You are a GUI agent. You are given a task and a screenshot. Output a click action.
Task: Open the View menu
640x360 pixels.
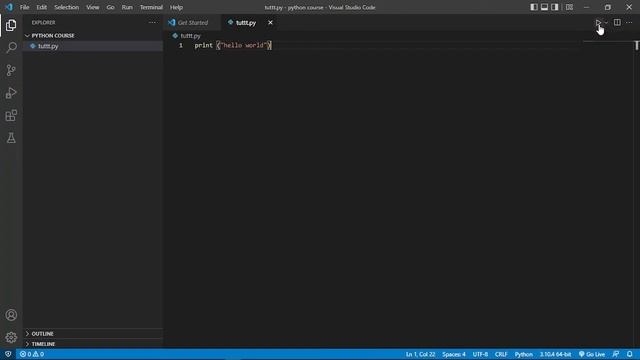click(93, 7)
